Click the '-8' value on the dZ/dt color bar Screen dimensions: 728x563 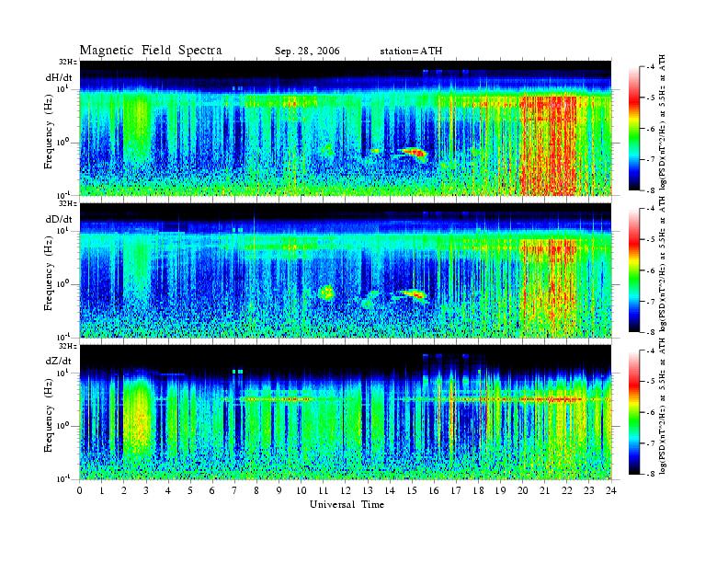(x=651, y=474)
